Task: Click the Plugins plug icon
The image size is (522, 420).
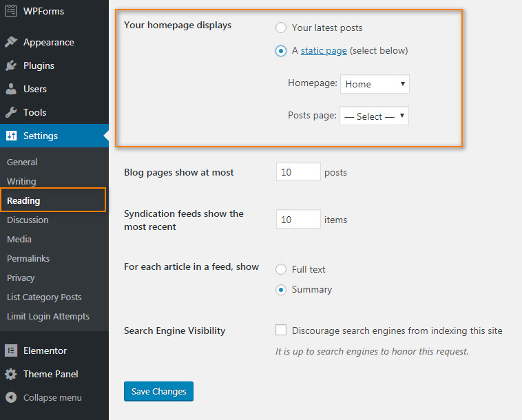Action: click(x=11, y=65)
